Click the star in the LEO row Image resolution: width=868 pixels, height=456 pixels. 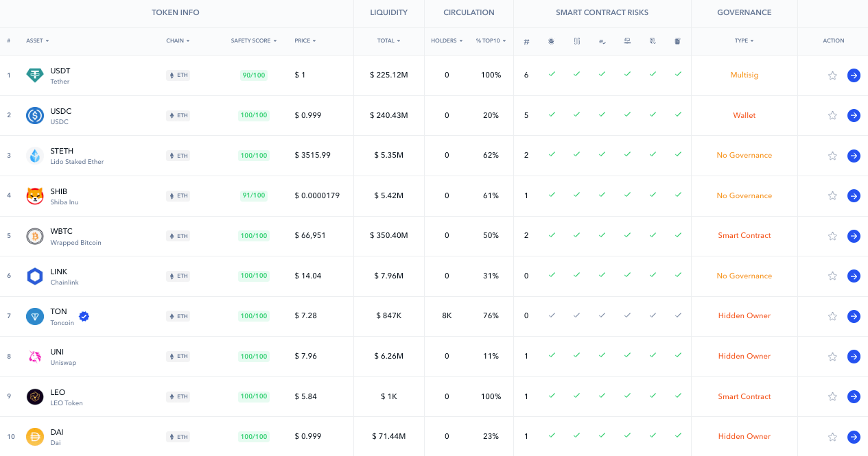[x=832, y=396]
